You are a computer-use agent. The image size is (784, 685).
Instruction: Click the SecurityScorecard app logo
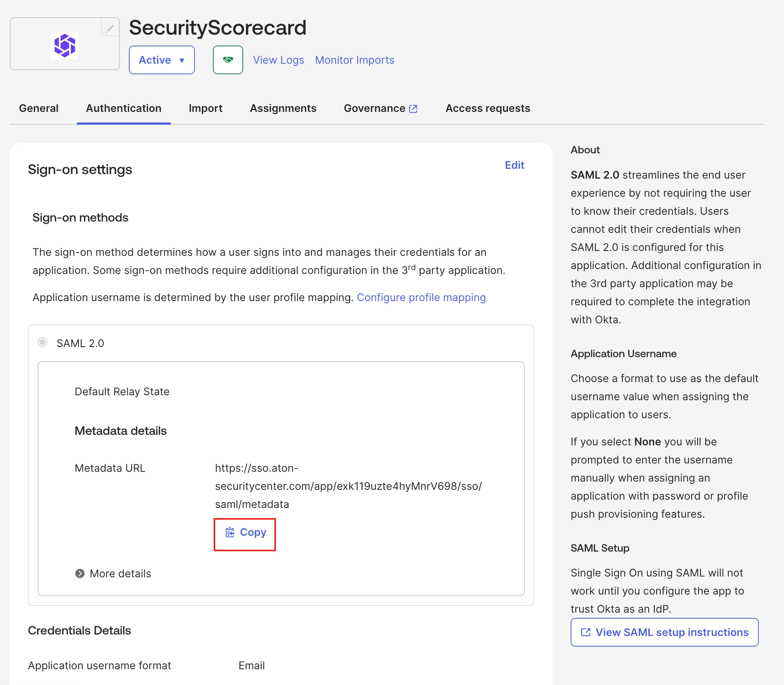(x=65, y=46)
